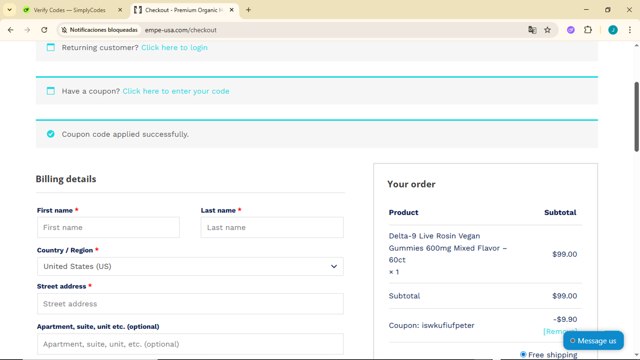The width and height of the screenshot is (640, 360).
Task: Click the 'Billing details' heading
Action: point(66,179)
